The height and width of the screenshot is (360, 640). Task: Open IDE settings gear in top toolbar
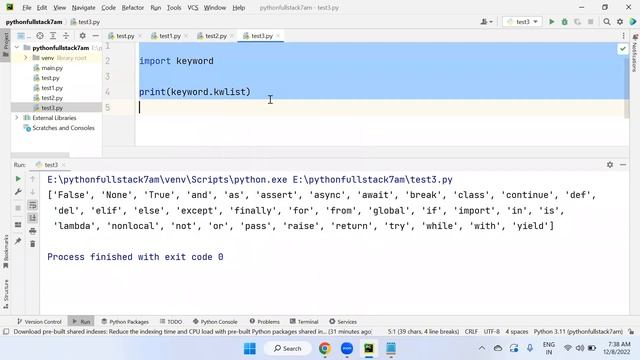620,22
